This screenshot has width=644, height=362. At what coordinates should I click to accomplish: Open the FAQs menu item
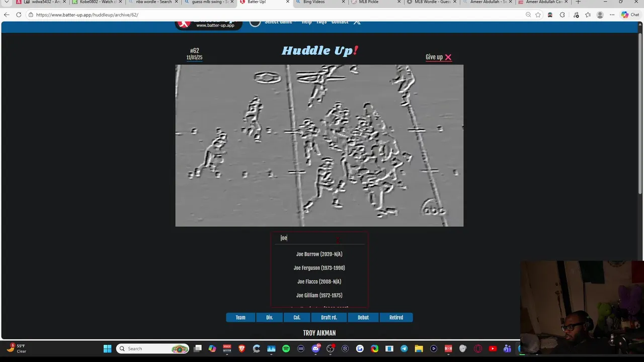point(321,22)
